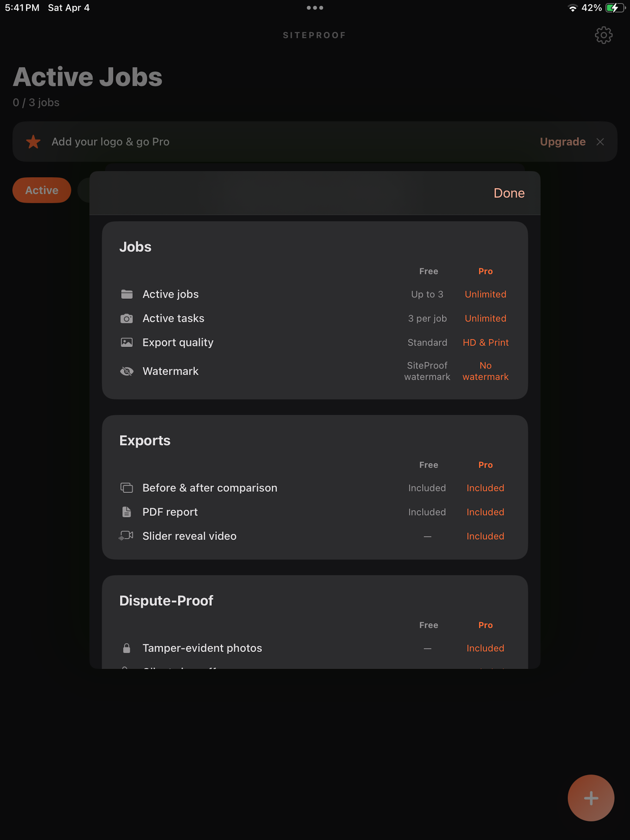Viewport: 630px width, 840px height.
Task: Tap Upgrade in the Pro banner
Action: point(563,142)
